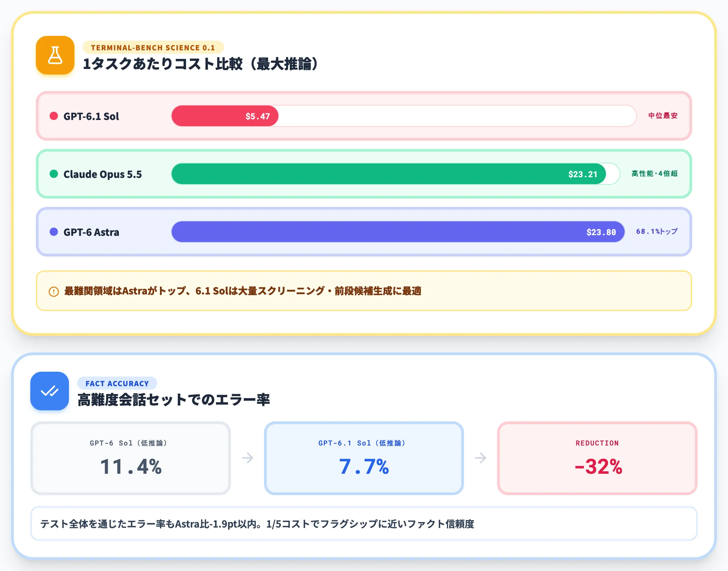Image resolution: width=728 pixels, height=571 pixels.
Task: Click the green dot beside Claude Opus 5.5
Action: tap(54, 174)
